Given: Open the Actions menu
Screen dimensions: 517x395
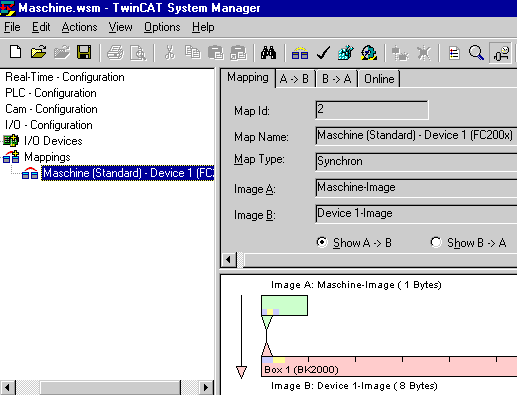Looking at the screenshot, I should (79, 27).
